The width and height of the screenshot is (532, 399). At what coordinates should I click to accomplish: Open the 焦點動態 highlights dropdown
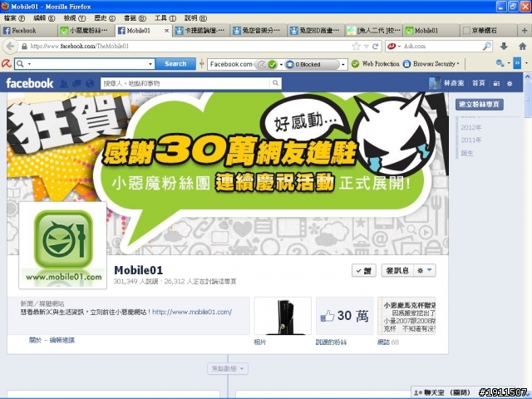tap(228, 368)
